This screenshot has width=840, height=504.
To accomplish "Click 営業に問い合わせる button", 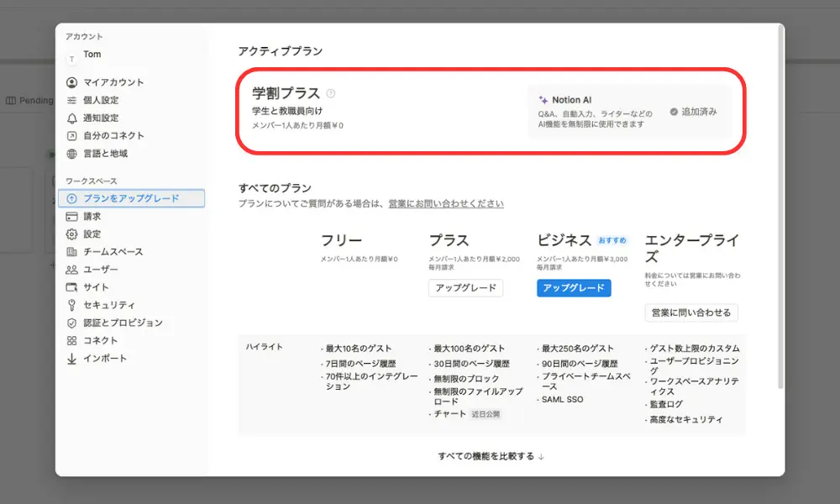I will (691, 312).
